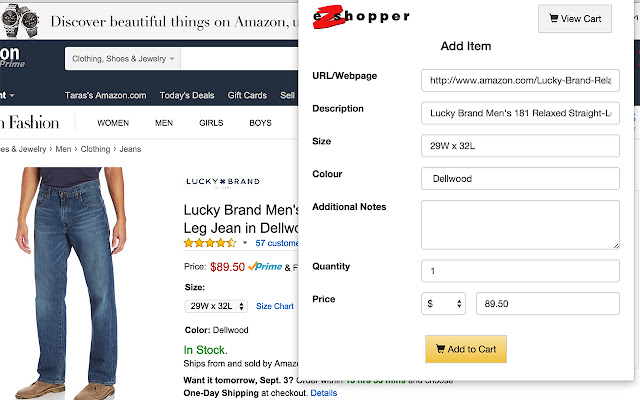The image size is (640, 400).
Task: Focus the Colour field with Dellwood
Action: click(520, 179)
